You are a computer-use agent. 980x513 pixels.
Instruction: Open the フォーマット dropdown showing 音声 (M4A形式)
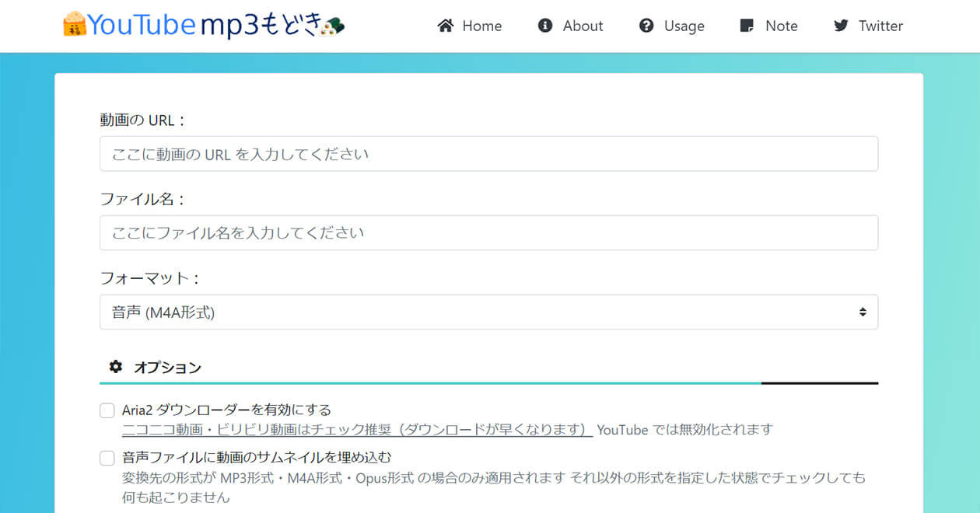488,312
